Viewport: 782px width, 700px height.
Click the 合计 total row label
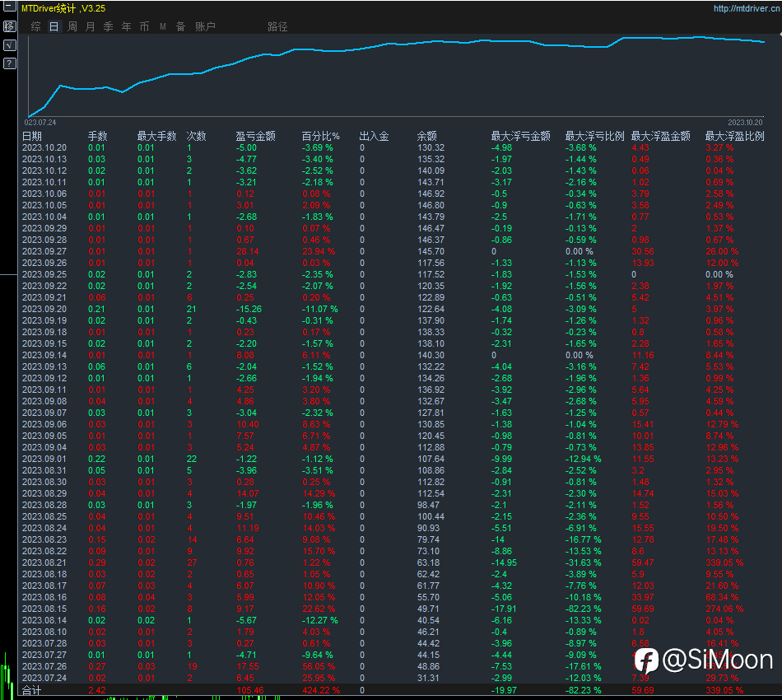31,690
